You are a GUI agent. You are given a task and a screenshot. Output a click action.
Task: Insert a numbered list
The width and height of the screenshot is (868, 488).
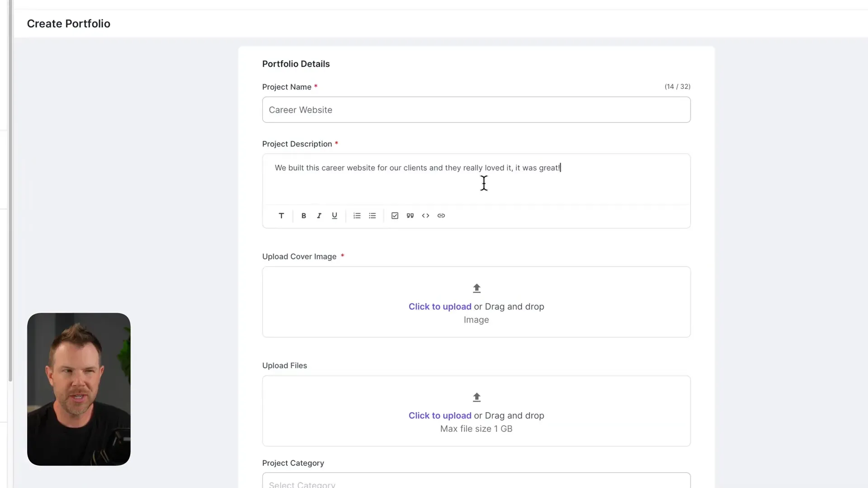click(357, 216)
